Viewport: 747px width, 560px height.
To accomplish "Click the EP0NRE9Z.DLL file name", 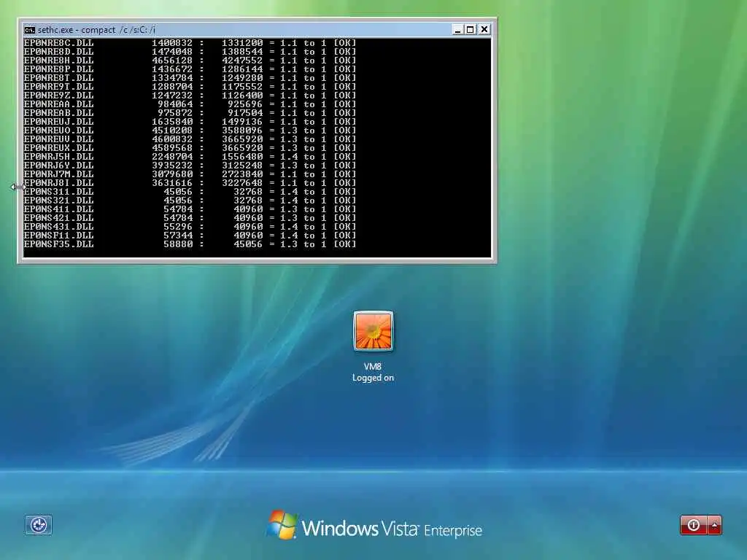I will [58, 96].
